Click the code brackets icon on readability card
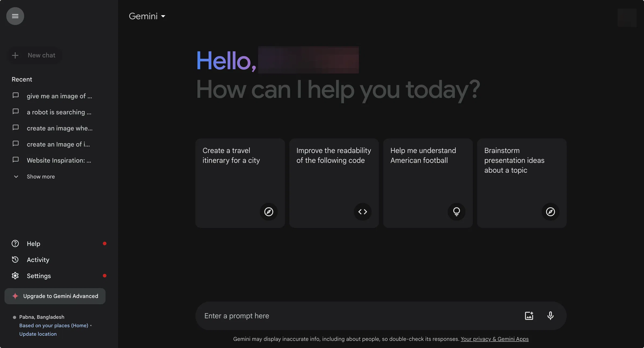644x348 pixels. 363,212
